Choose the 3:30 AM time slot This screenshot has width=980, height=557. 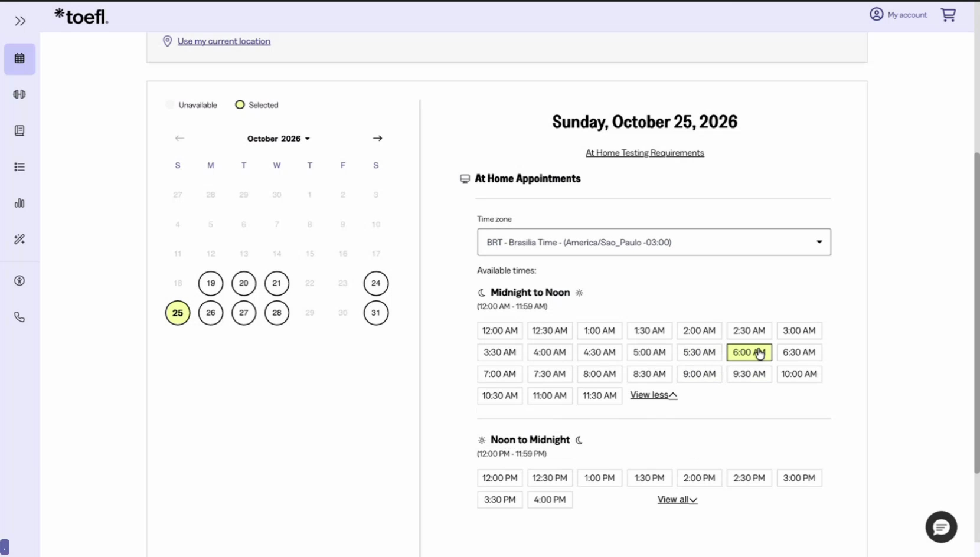(499, 352)
